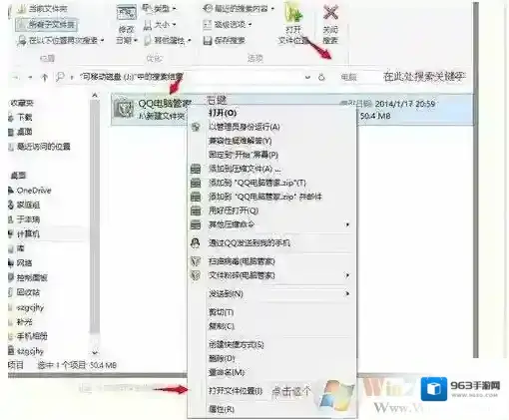Choose the pin to Start screen entry
The width and height of the screenshot is (509, 420).
tap(243, 155)
